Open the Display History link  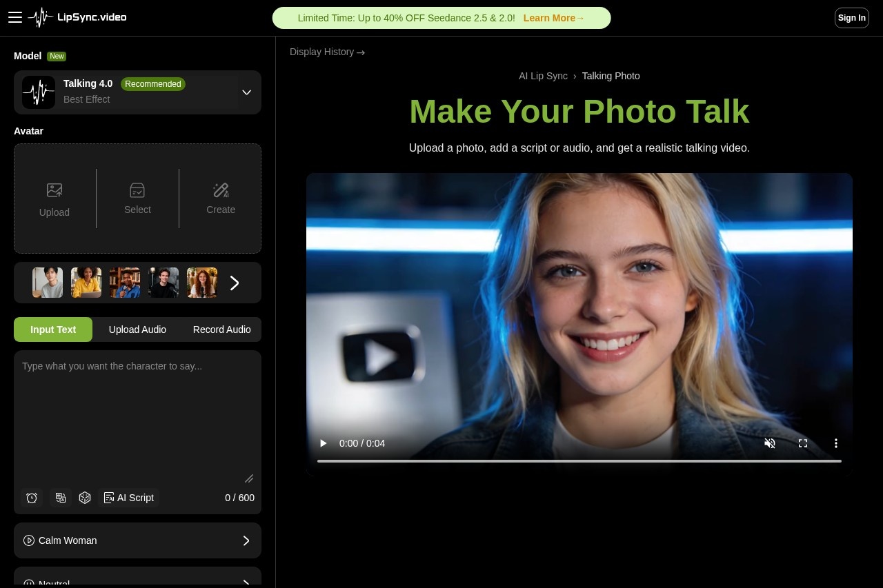coord(327,52)
